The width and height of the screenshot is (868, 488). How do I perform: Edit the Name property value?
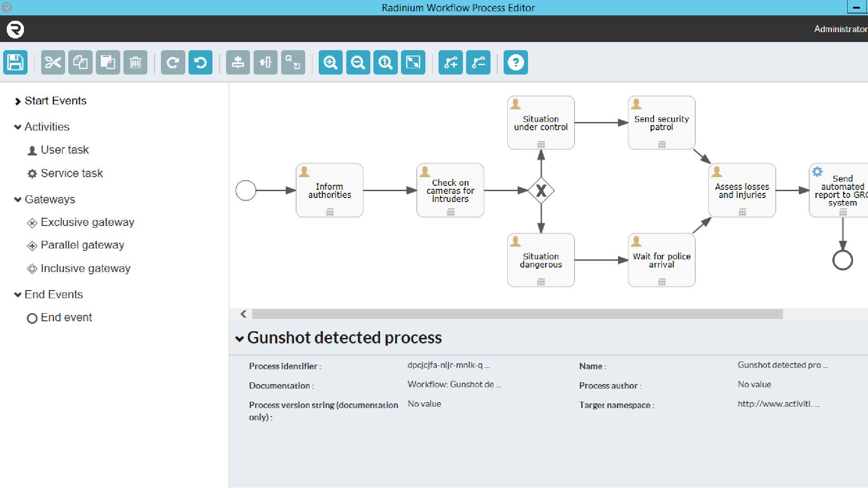coord(783,365)
